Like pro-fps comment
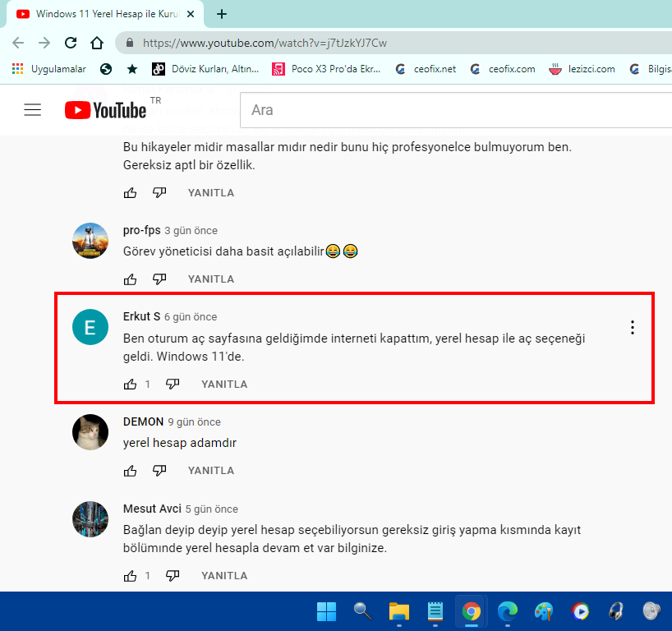This screenshot has width=672, height=631. [x=131, y=279]
